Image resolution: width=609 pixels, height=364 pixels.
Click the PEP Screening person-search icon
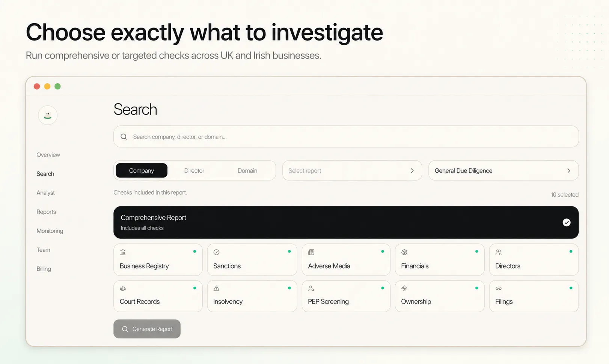(x=311, y=288)
